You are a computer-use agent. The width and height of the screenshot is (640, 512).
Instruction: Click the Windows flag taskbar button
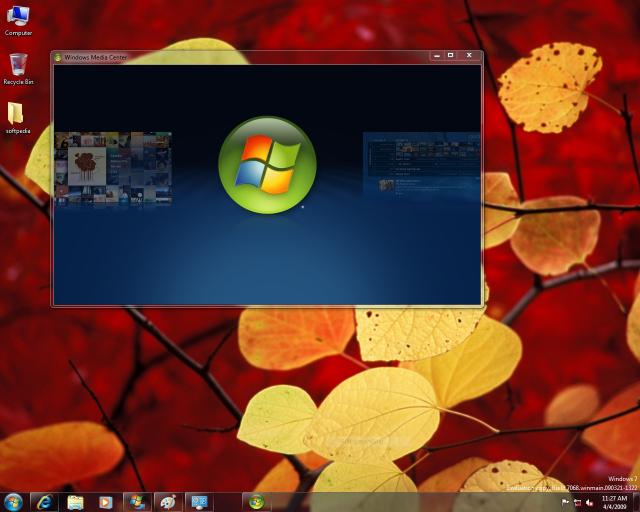click(x=137, y=501)
